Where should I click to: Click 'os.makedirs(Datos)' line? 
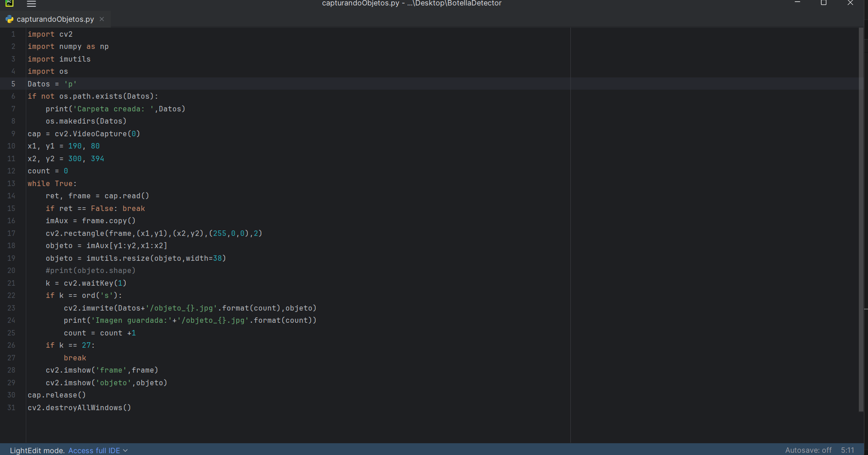pos(86,121)
